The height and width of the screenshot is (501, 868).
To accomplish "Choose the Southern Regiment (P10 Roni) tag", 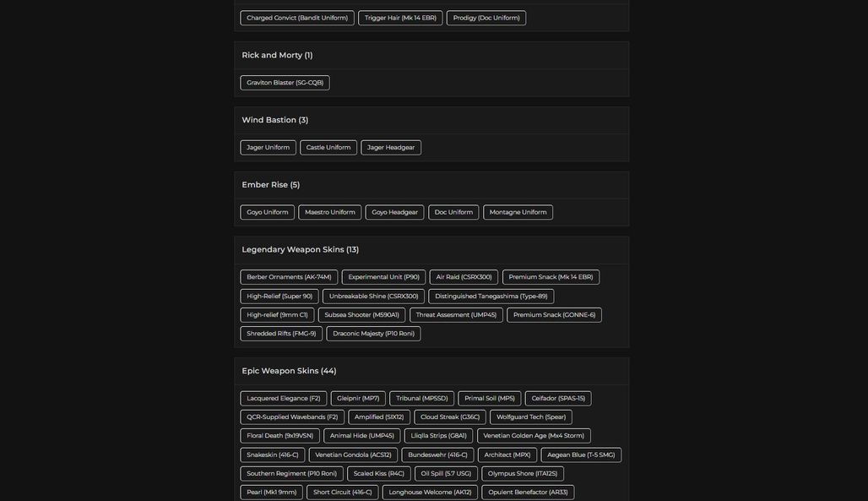I will tap(292, 474).
